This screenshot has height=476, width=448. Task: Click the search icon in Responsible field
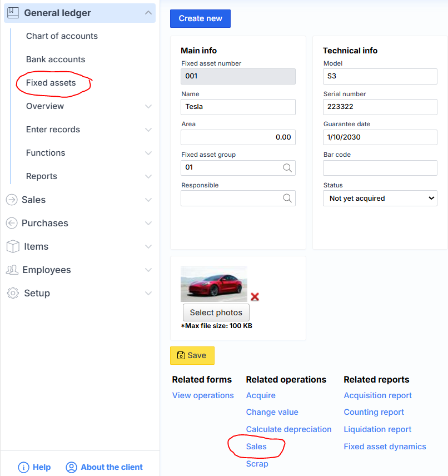287,198
